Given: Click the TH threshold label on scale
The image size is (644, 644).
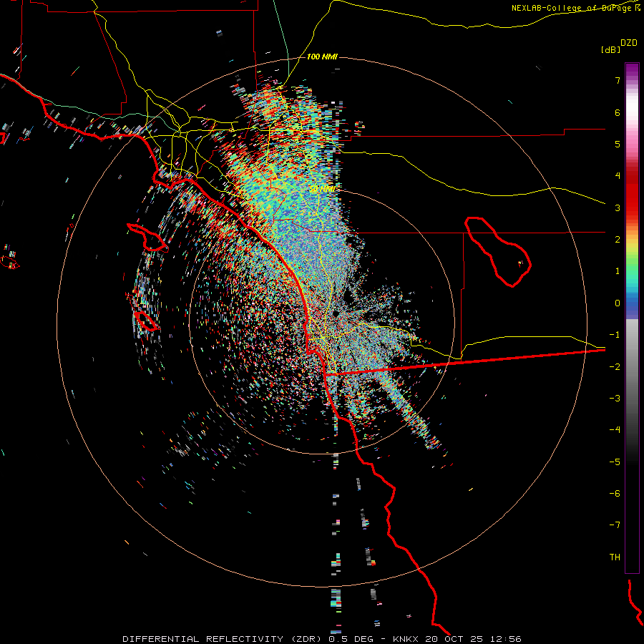Looking at the screenshot, I should [x=615, y=557].
